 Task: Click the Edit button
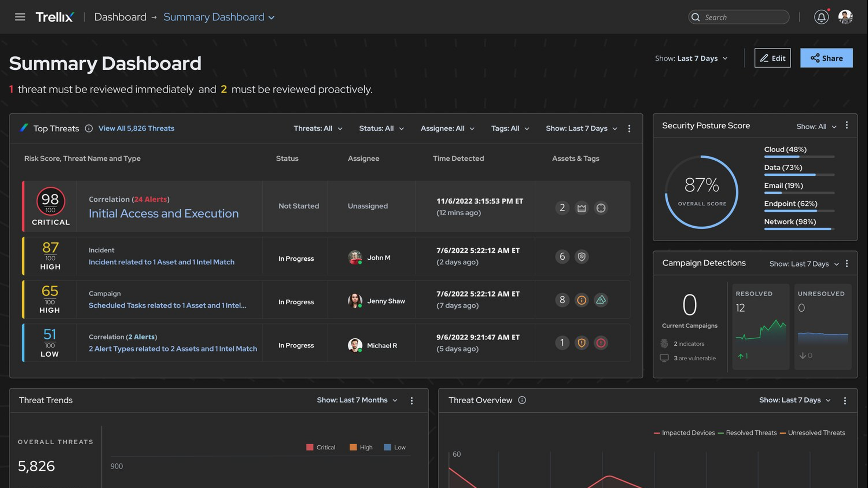pyautogui.click(x=772, y=58)
